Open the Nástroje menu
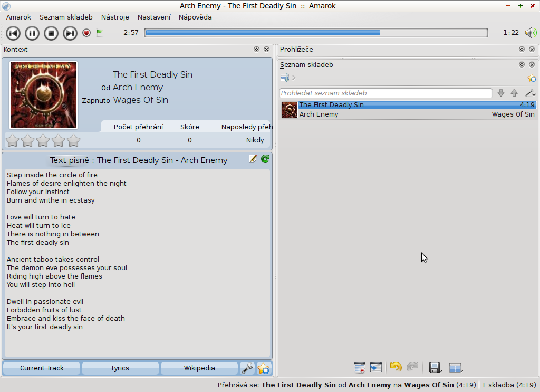540x392 pixels. click(115, 17)
